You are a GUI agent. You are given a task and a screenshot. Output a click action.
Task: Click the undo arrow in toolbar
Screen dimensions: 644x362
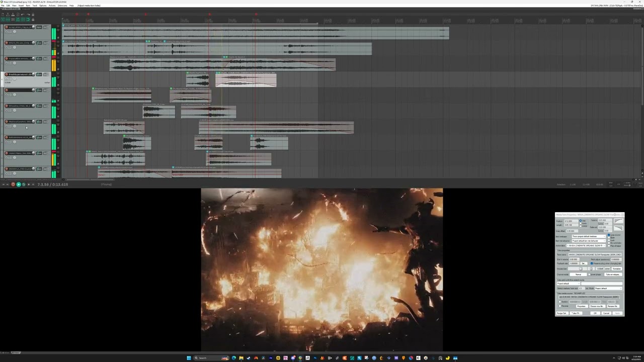(x=22, y=15)
